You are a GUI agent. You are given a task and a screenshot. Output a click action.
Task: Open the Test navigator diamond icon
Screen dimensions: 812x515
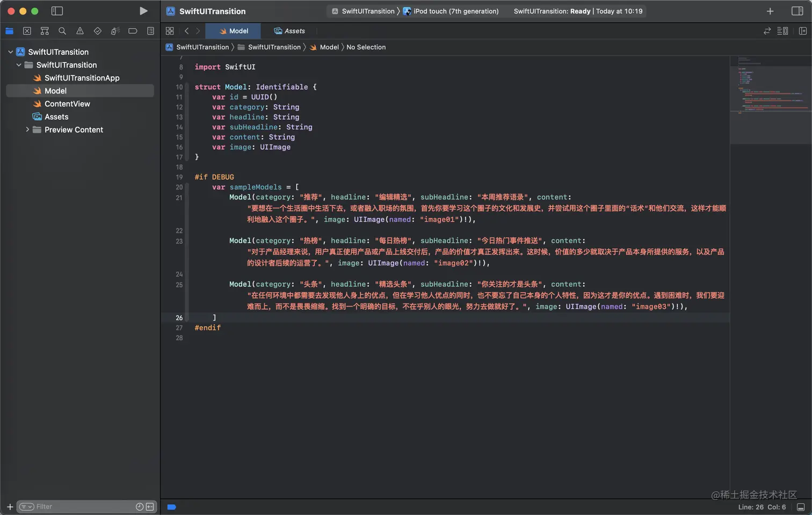97,31
